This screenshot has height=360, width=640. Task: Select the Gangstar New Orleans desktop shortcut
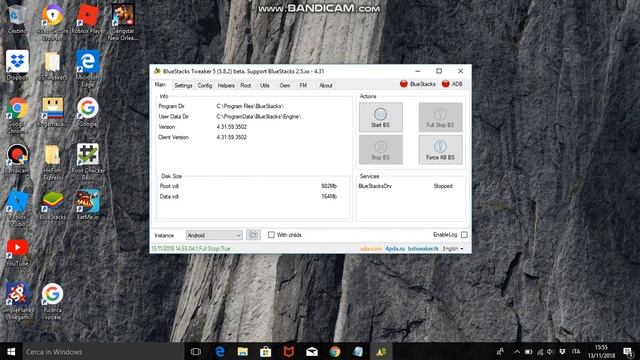tap(122, 22)
